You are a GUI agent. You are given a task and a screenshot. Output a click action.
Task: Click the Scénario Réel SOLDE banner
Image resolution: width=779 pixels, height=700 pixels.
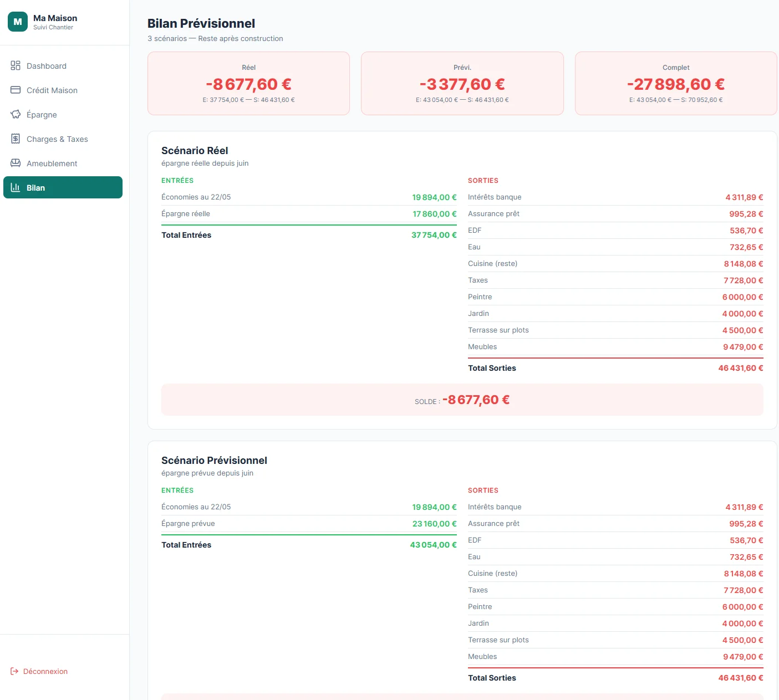[x=462, y=400]
